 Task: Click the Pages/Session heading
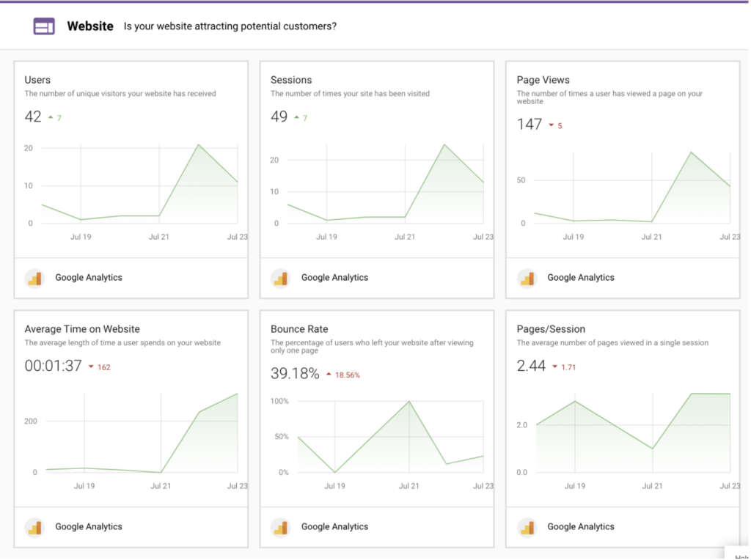coord(551,329)
